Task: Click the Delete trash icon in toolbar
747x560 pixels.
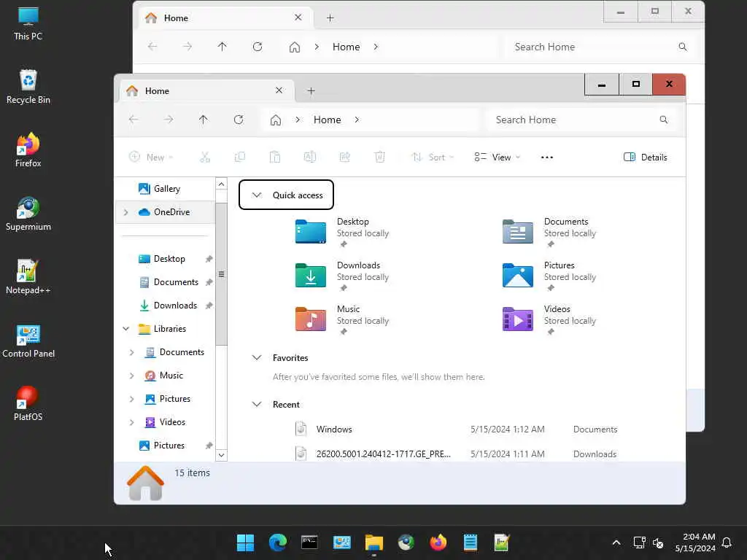Action: click(x=379, y=157)
